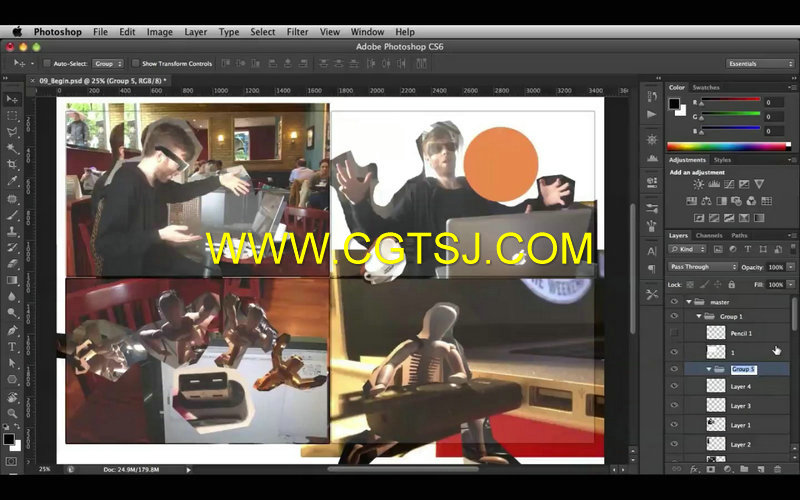Show the Pencil 1 layer
Image resolution: width=800 pixels, height=500 pixels.
(x=674, y=333)
